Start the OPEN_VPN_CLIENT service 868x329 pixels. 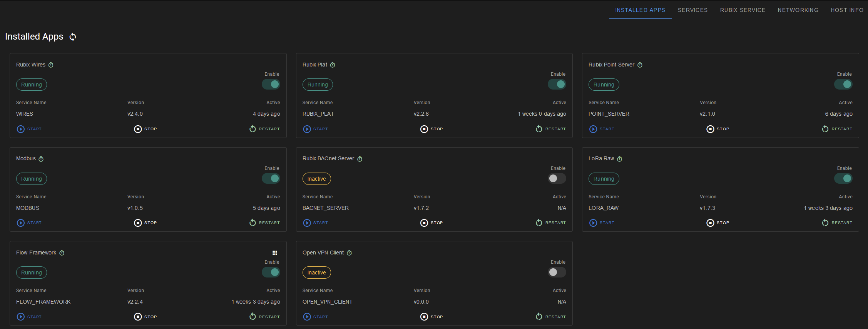click(x=316, y=317)
